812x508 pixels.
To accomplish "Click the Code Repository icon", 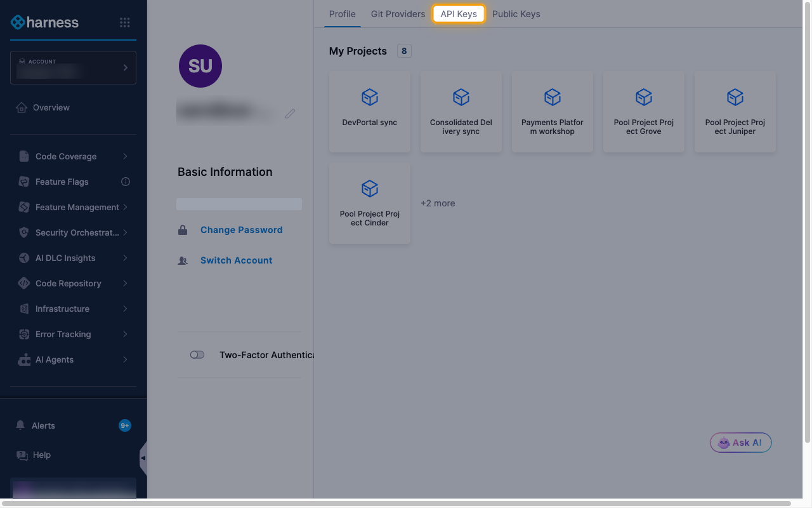I will click(x=24, y=283).
